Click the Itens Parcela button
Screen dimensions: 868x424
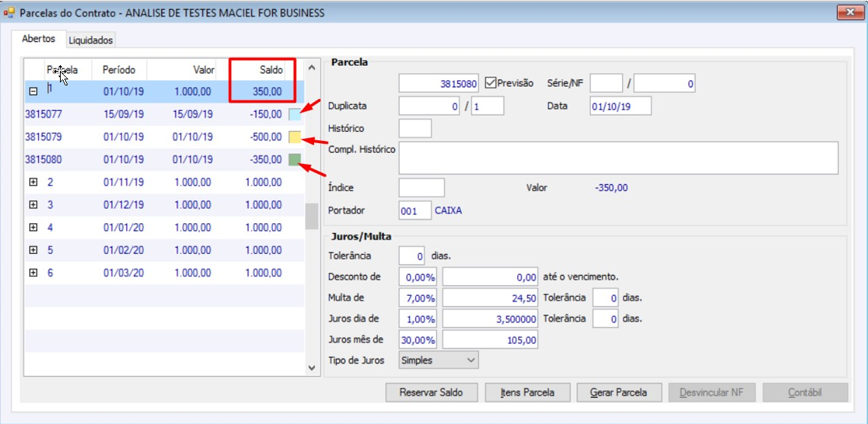click(527, 393)
